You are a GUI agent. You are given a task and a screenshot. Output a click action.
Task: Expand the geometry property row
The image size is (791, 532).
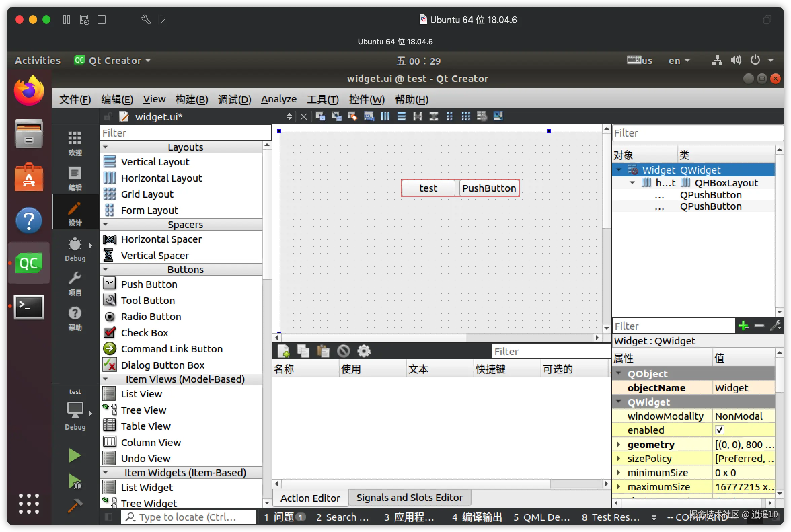[x=618, y=444]
